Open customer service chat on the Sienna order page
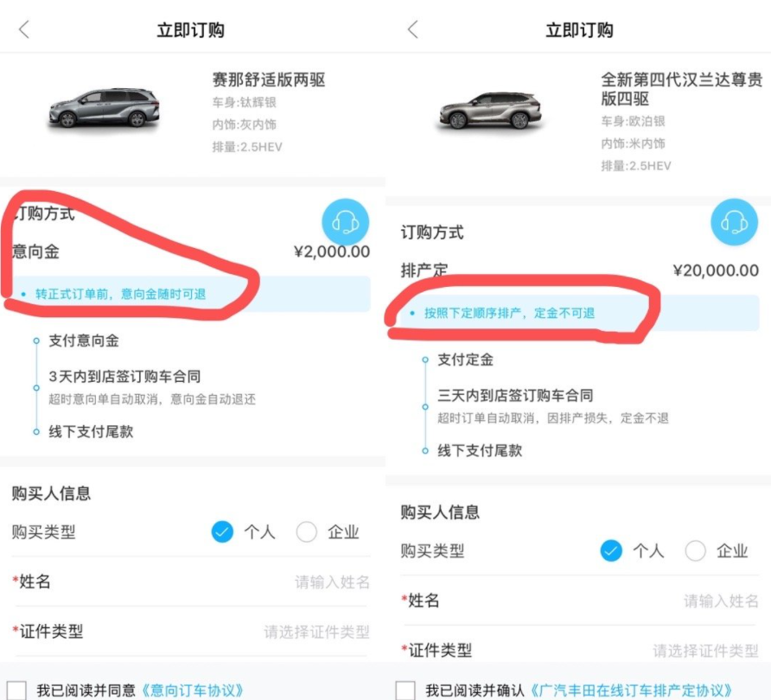771x700 pixels. coord(347,222)
